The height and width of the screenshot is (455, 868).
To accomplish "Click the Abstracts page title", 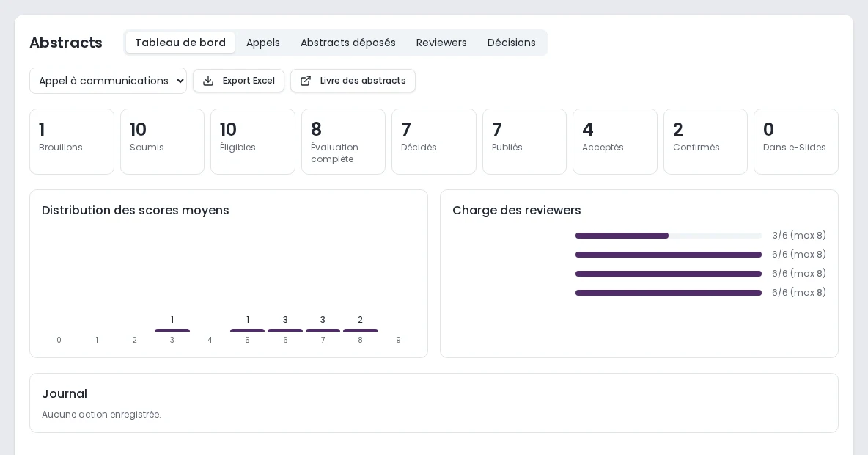I will (x=66, y=43).
